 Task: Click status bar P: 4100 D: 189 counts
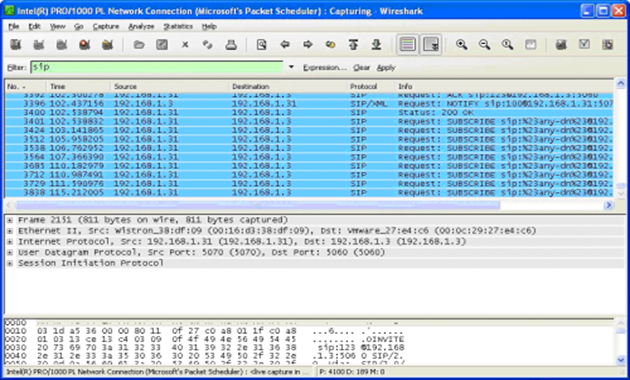(352, 372)
